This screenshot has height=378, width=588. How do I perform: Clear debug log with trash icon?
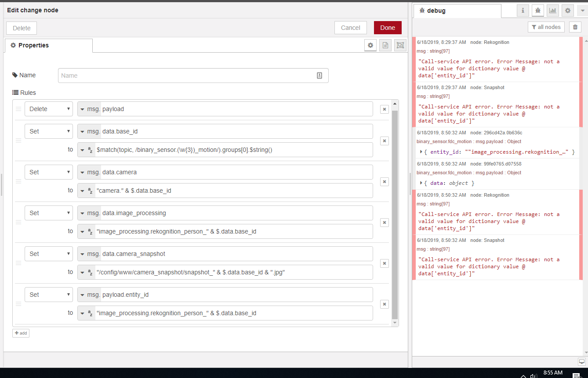575,27
